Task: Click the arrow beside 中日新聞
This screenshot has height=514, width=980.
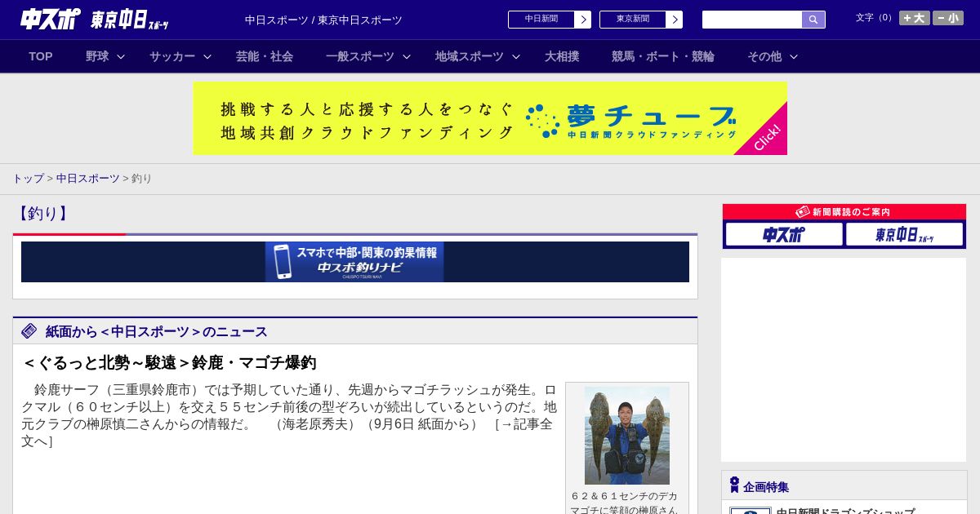Action: (x=583, y=20)
